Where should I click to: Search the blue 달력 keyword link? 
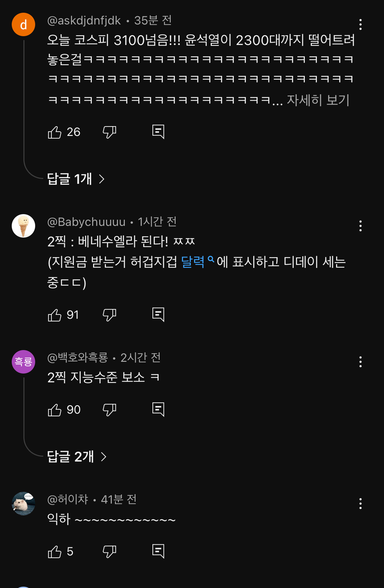click(x=197, y=261)
